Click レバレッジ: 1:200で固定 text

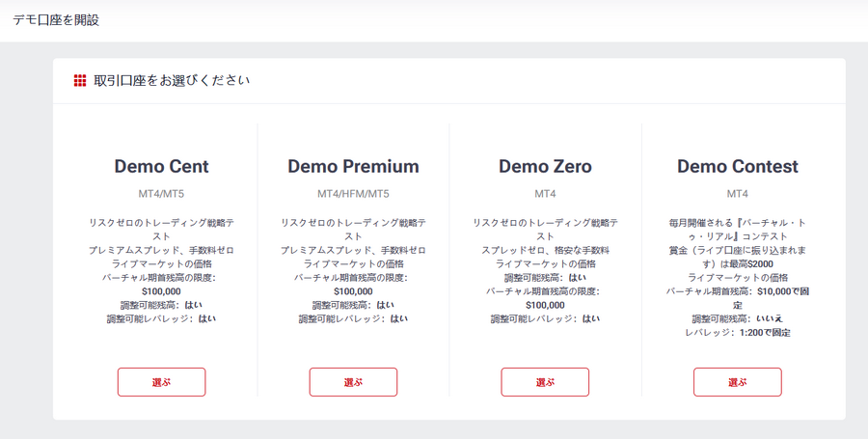(738, 333)
